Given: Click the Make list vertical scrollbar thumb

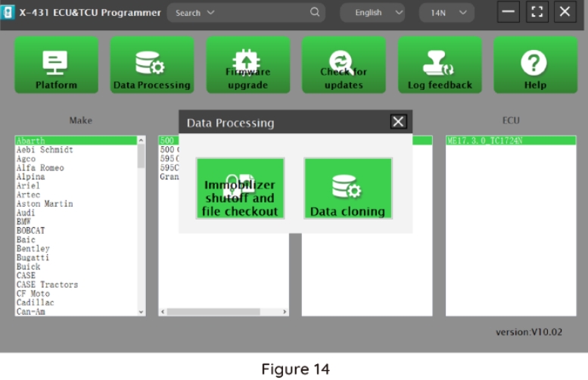Looking at the screenshot, I should click(x=141, y=157).
